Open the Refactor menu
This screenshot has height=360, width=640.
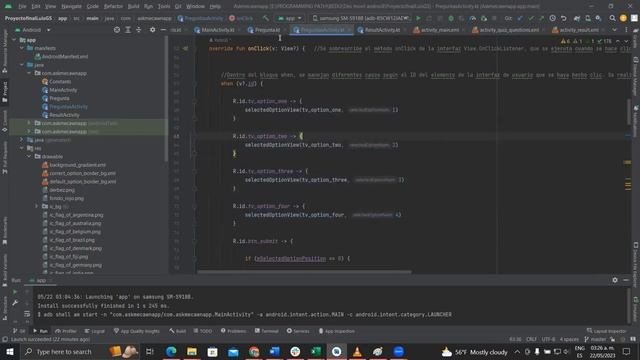tap(113, 6)
